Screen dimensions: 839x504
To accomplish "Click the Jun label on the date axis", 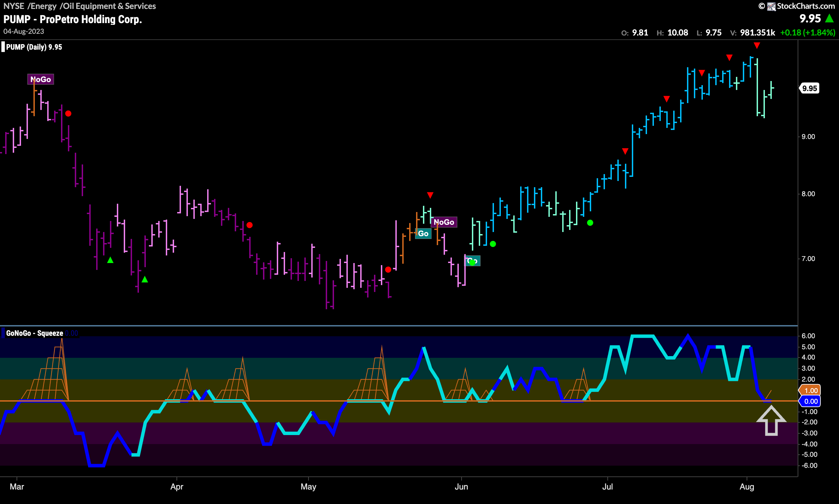I will (461, 487).
